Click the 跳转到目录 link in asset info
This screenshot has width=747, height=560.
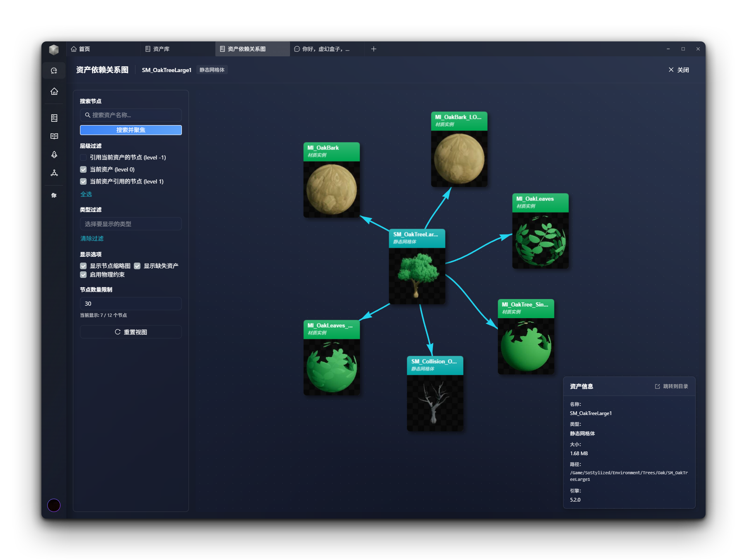(671, 386)
